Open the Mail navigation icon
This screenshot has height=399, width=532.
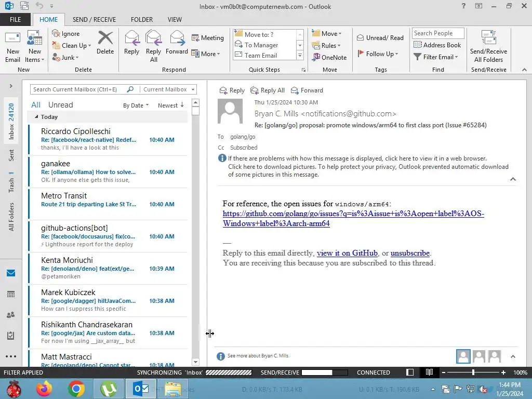[11, 273]
